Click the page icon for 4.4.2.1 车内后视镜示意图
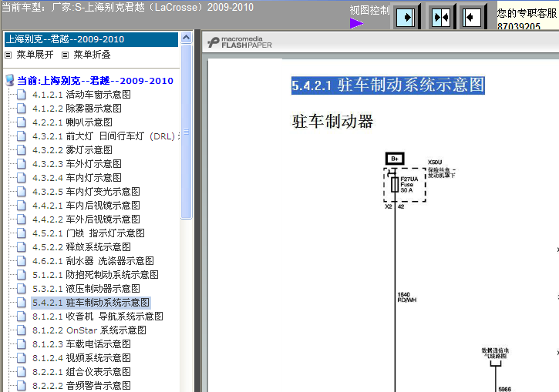 [x=22, y=206]
